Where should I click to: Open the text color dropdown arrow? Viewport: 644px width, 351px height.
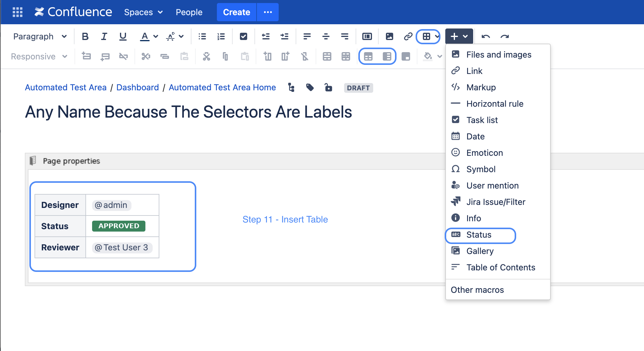tap(156, 36)
